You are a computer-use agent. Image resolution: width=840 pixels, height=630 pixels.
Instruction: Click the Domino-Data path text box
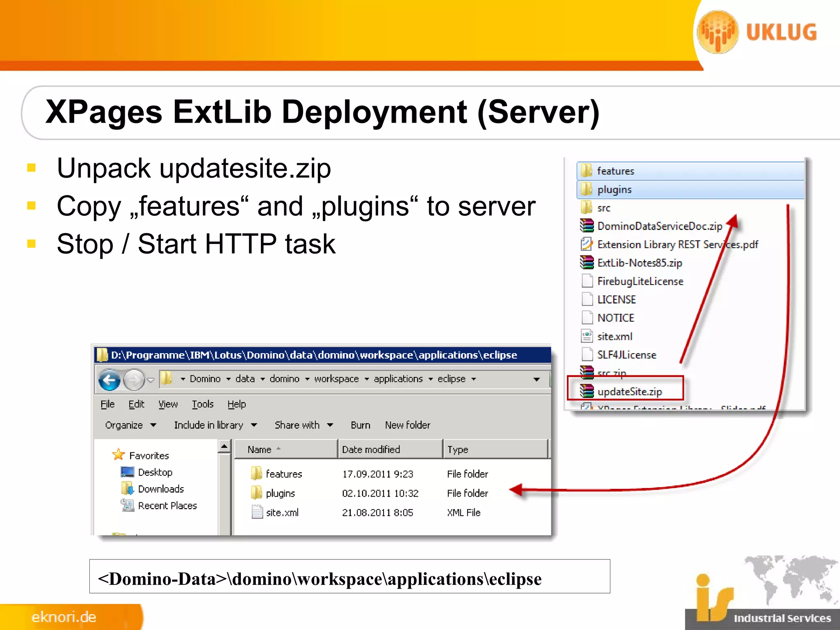pyautogui.click(x=349, y=577)
